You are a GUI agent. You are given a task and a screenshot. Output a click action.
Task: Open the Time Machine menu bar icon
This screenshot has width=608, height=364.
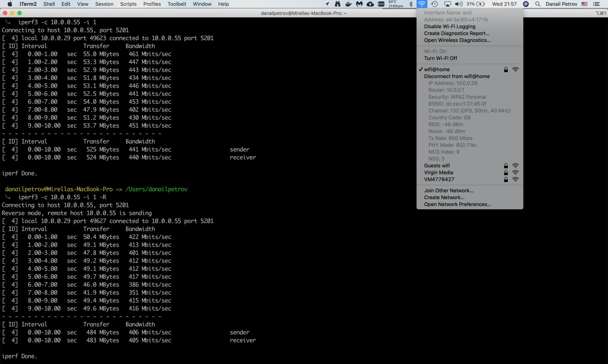pyautogui.click(x=435, y=4)
